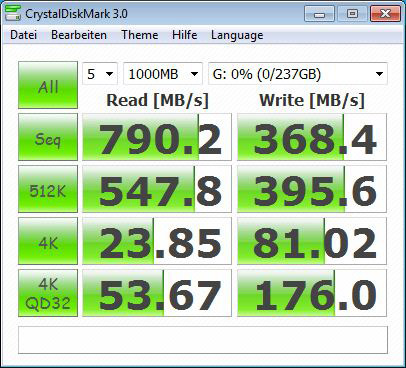Viewport: 406px width, 368px height.
Task: Open the Bearbeiten menu
Action: 79,35
